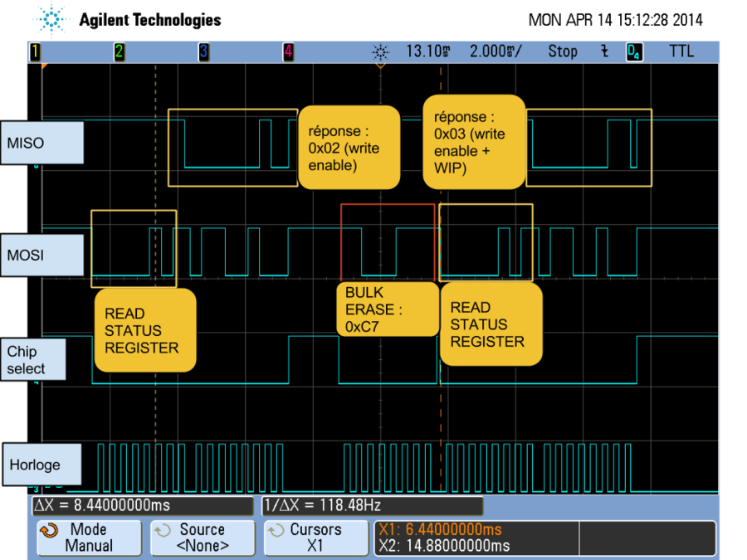Screen dimensions: 747x560
Task: Open the Cursors X1 selection softkey
Action: click(x=315, y=538)
